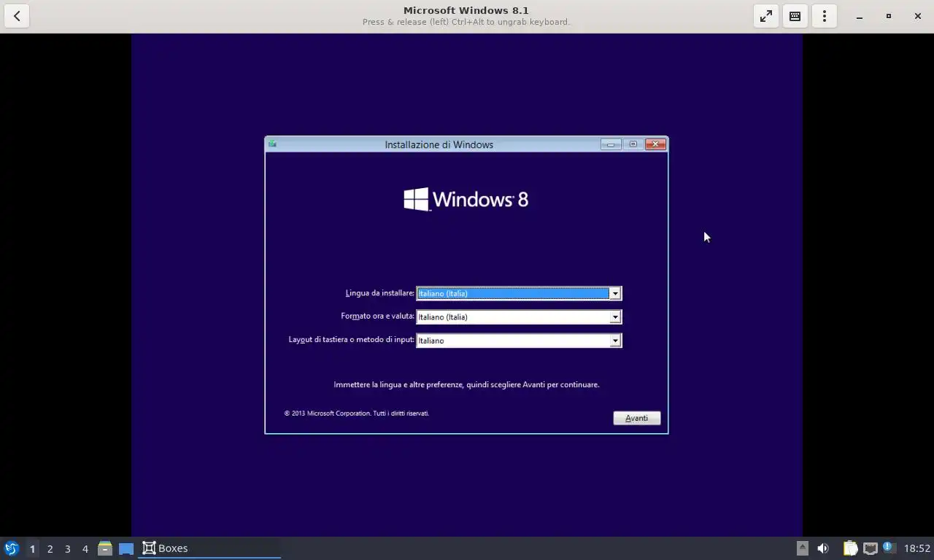The image size is (934, 560).
Task: Open the Lubuntu start menu bird icon
Action: point(11,548)
